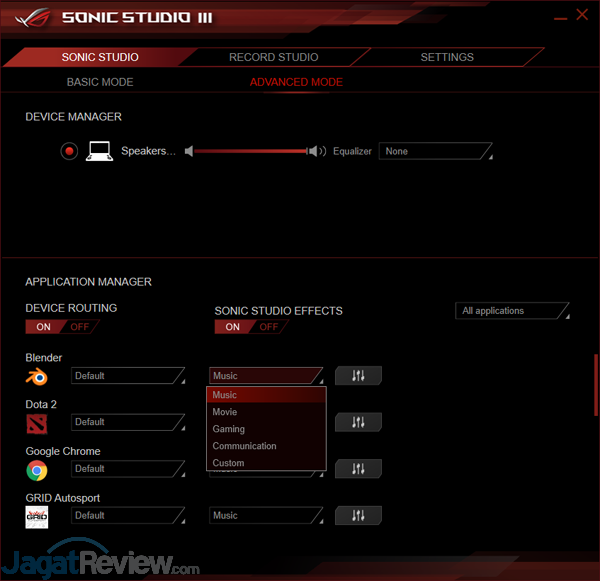Image resolution: width=600 pixels, height=581 pixels.
Task: Open Blender's Default device routing dropdown
Action: (128, 375)
